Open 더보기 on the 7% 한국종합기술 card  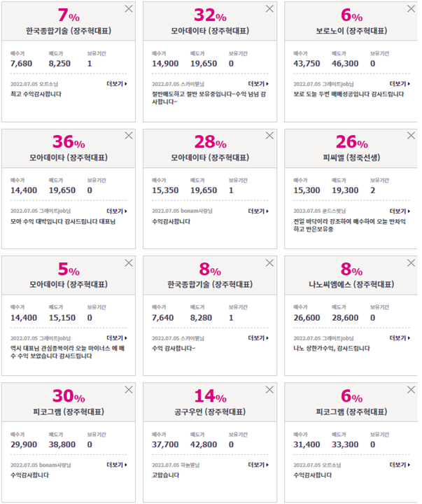pos(117,84)
